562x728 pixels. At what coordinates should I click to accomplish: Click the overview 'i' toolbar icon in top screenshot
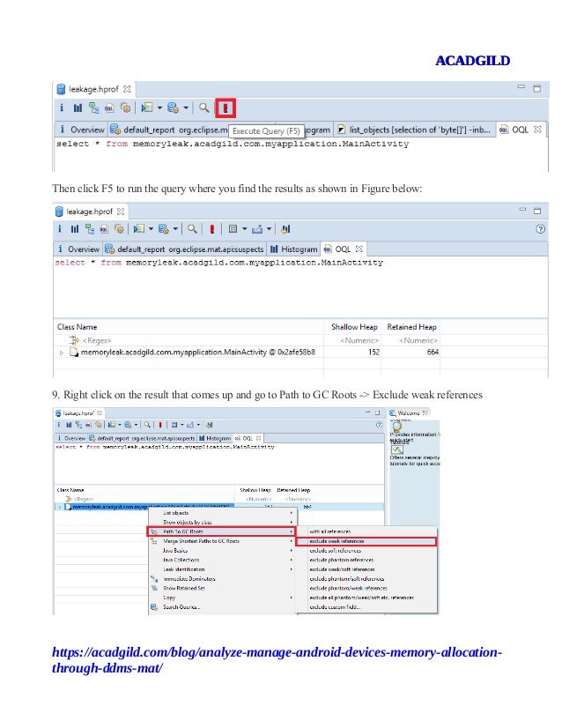click(62, 108)
